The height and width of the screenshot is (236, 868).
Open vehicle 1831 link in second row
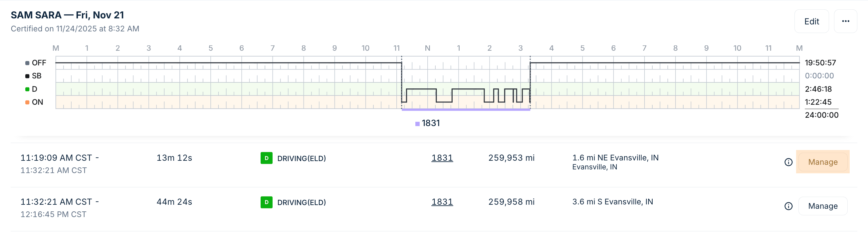pyautogui.click(x=442, y=202)
